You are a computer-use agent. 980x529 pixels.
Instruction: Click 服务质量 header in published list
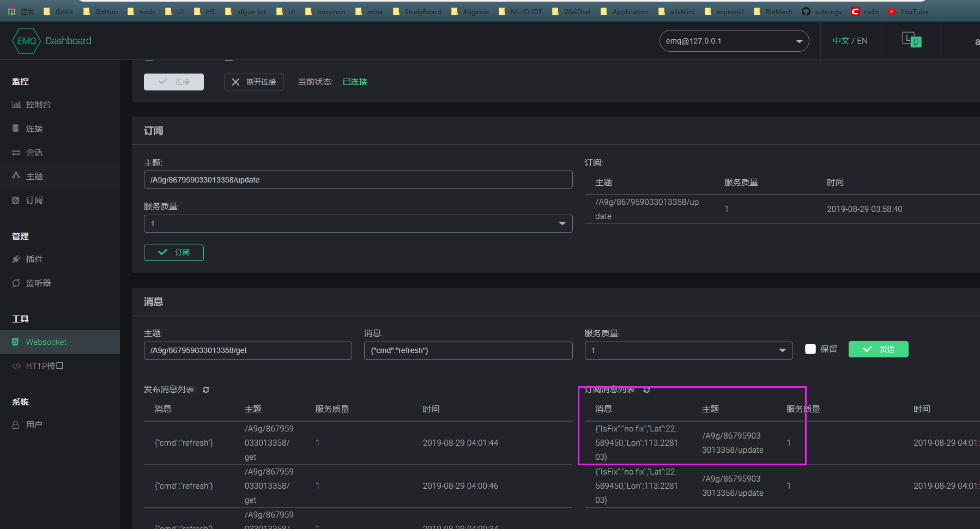point(332,409)
